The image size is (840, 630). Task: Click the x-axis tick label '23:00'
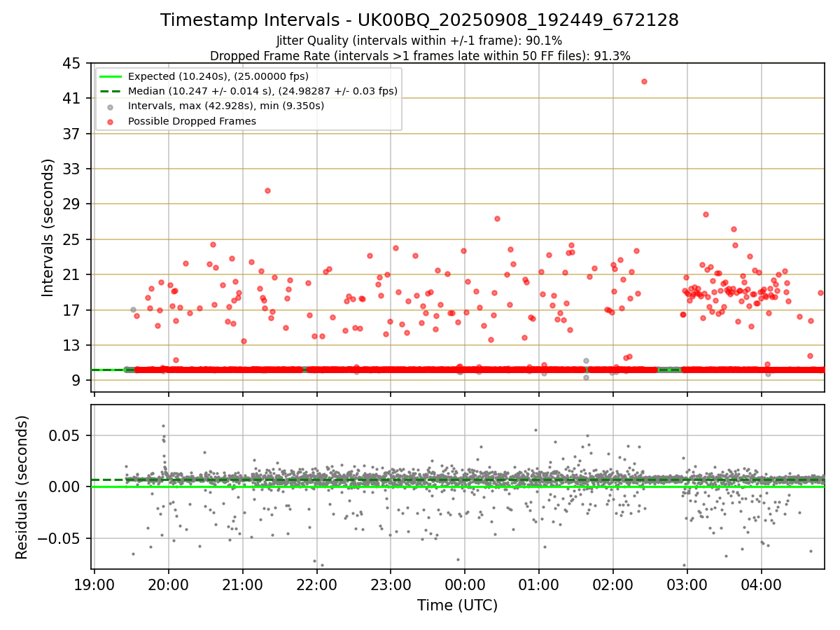[x=391, y=584]
